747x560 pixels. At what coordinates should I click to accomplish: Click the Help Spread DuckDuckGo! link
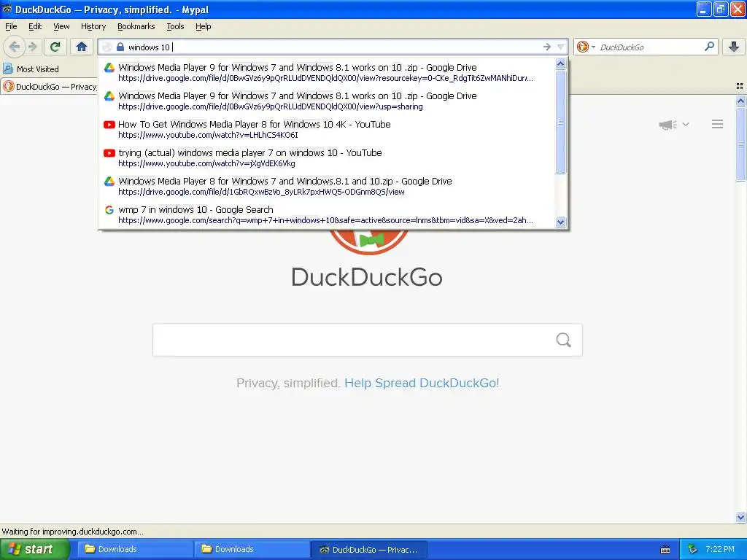pos(422,384)
